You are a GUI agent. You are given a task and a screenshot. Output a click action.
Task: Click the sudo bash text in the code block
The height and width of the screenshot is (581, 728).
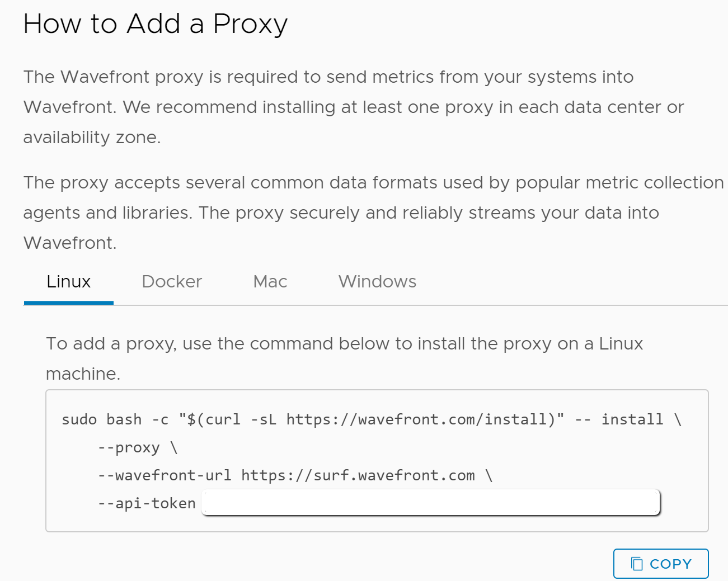tap(101, 419)
